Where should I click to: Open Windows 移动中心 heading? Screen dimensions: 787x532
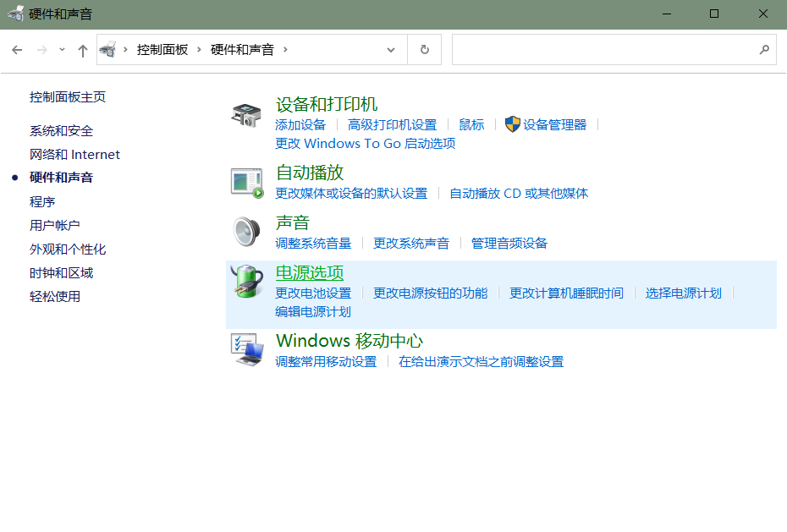[x=349, y=341]
